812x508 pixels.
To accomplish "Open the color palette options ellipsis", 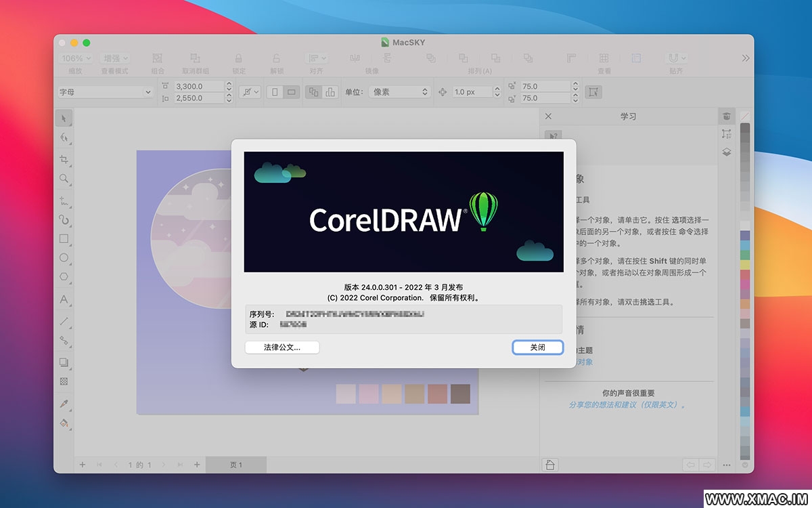I will tap(727, 465).
